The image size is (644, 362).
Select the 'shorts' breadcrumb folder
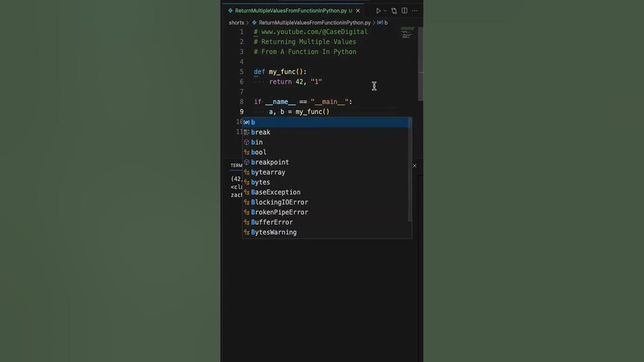pos(236,23)
